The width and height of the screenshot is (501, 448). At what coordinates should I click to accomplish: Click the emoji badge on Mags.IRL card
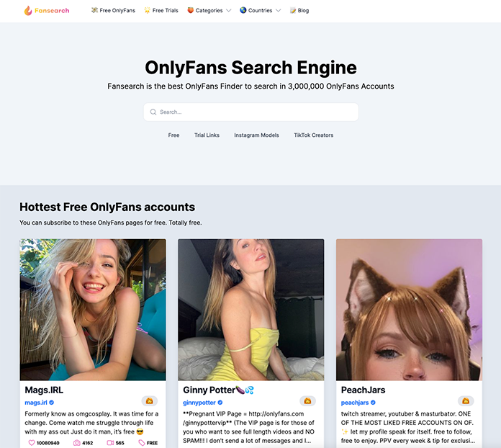(x=150, y=401)
